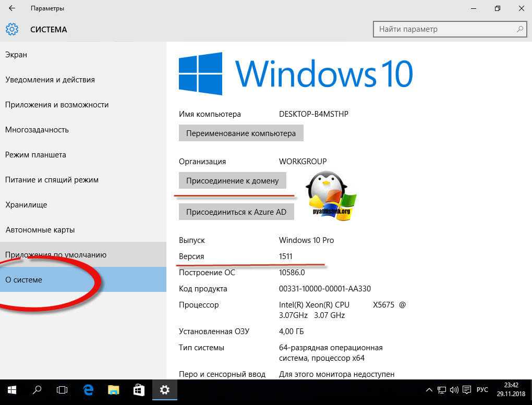
Task: Open Task View from the taskbar
Action: (62, 389)
